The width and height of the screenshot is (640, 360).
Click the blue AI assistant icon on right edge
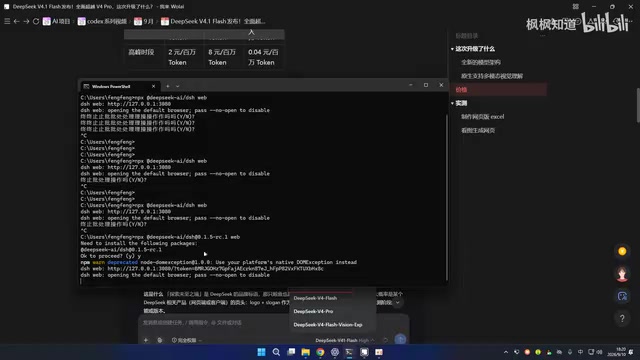(622, 296)
